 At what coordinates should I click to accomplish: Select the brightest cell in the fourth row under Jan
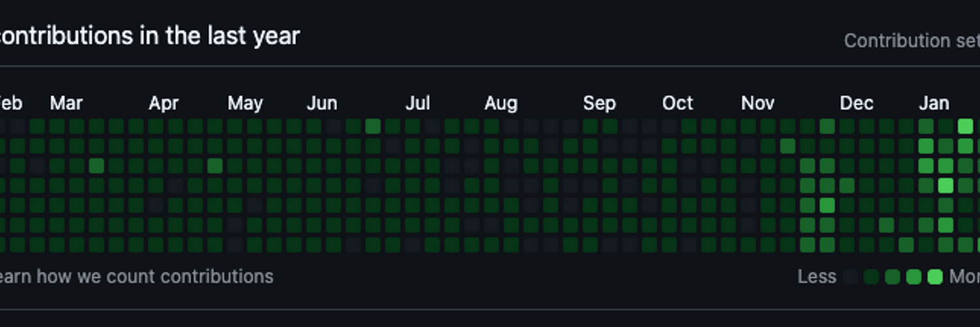pyautogui.click(x=945, y=186)
